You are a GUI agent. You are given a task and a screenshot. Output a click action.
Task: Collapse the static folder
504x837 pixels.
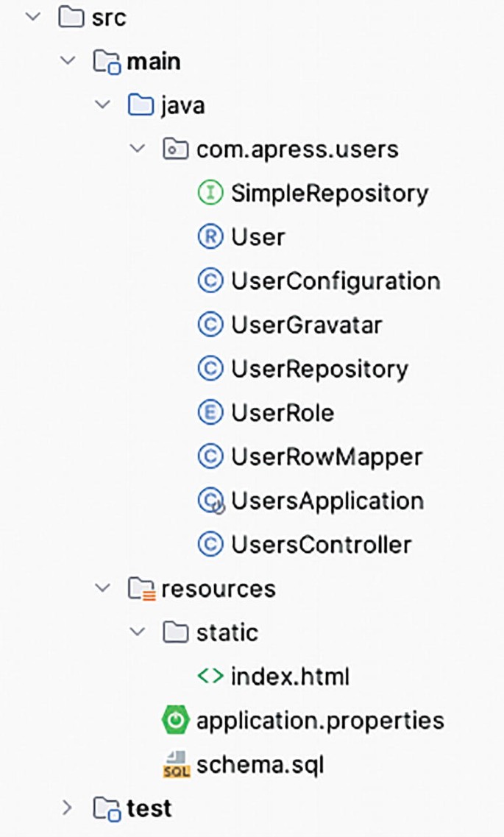tap(138, 632)
